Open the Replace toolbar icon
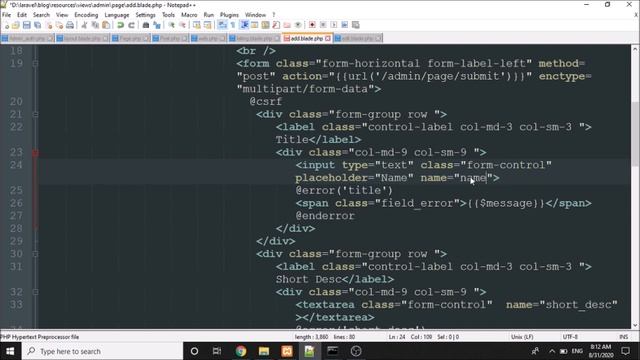640x360 pixels. [156, 25]
